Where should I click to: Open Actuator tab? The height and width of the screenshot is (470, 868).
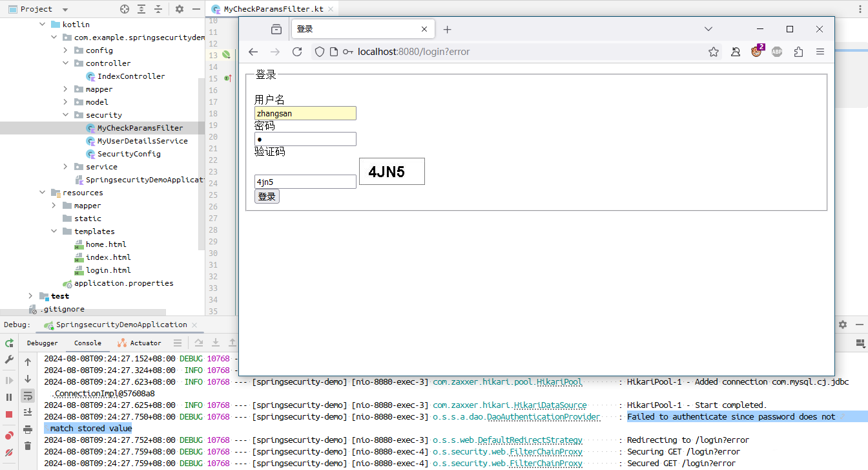139,343
